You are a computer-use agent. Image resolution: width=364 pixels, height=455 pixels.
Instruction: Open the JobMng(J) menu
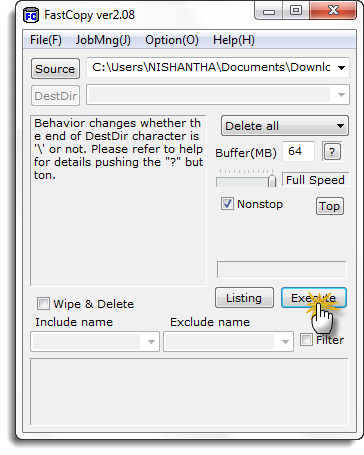point(103,40)
